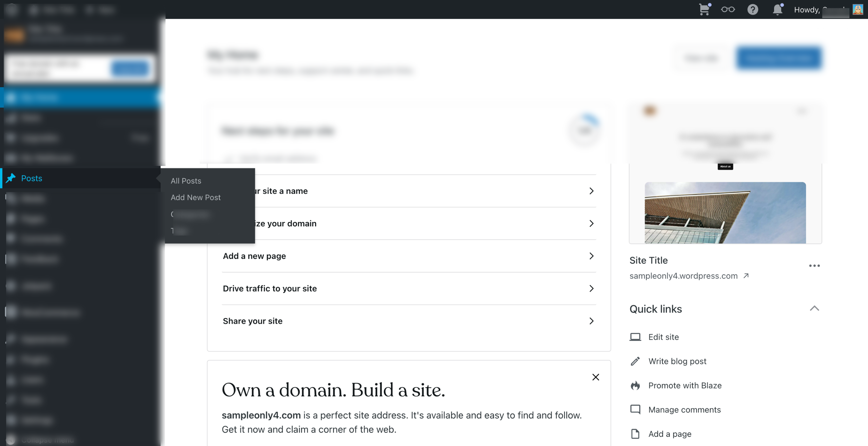The height and width of the screenshot is (446, 868).
Task: Click the Posts pushpin icon
Action: (x=11, y=178)
